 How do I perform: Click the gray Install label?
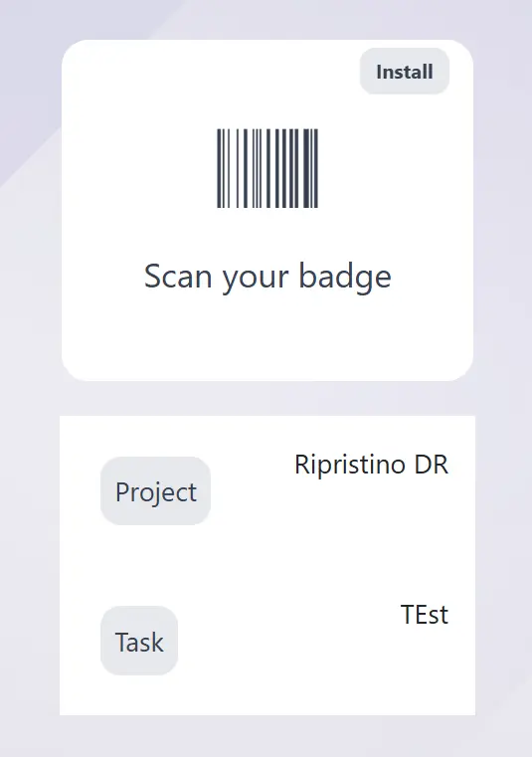(x=405, y=72)
